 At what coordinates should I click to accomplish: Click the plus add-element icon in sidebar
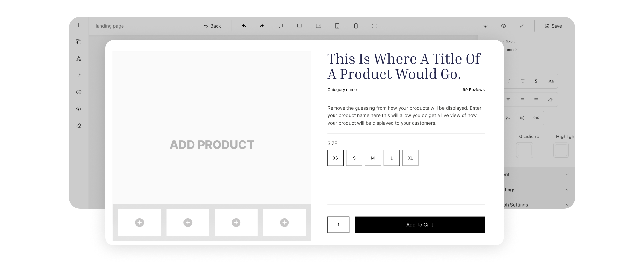click(79, 25)
